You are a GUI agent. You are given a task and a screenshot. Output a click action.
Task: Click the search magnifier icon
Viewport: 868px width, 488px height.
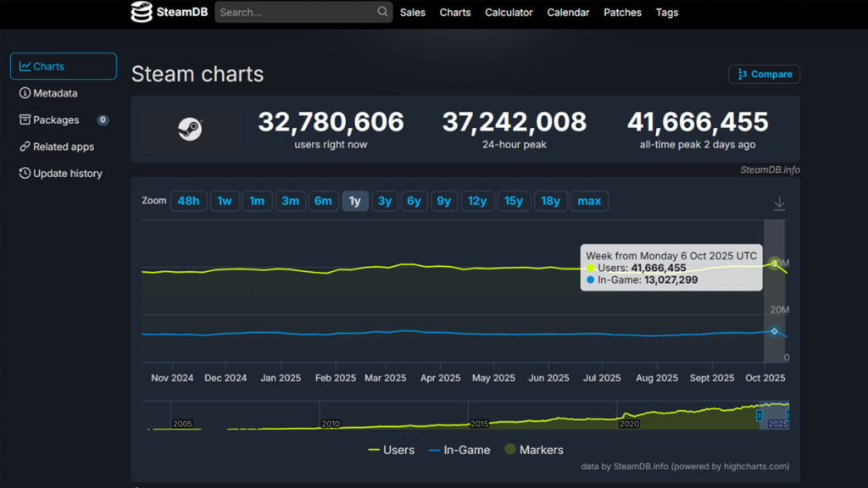(381, 13)
